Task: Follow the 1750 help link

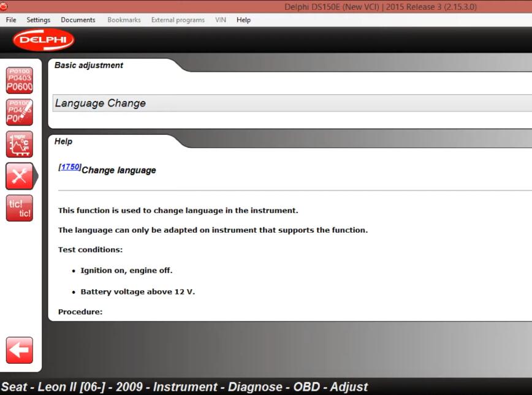Action: [70, 167]
